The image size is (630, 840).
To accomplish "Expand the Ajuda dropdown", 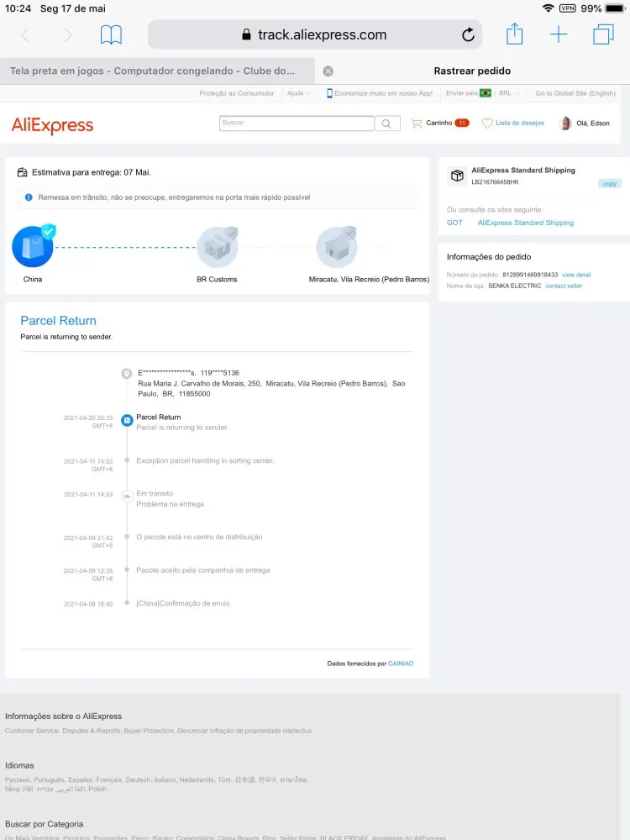I will coord(298,93).
